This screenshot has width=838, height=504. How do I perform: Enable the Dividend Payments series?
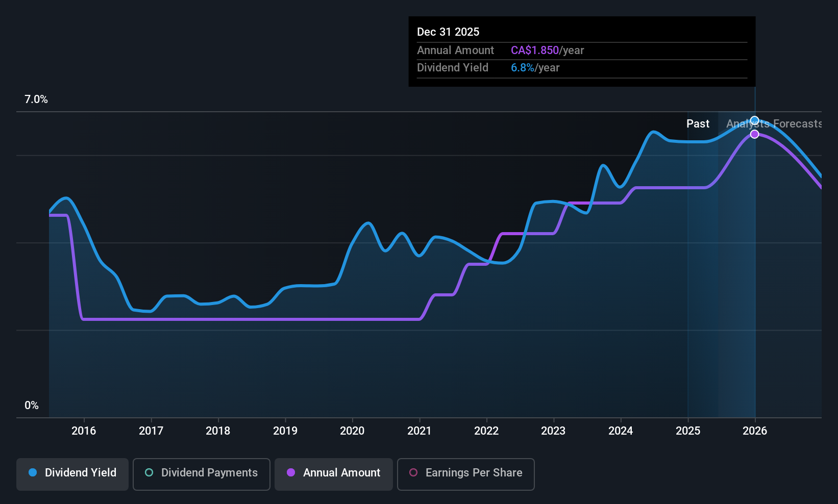tap(202, 474)
